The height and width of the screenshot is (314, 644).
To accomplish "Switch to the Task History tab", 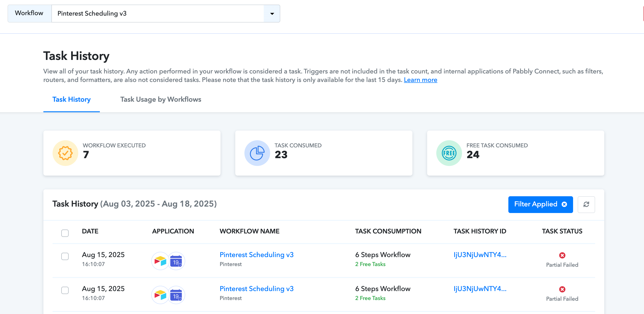I will pyautogui.click(x=72, y=99).
